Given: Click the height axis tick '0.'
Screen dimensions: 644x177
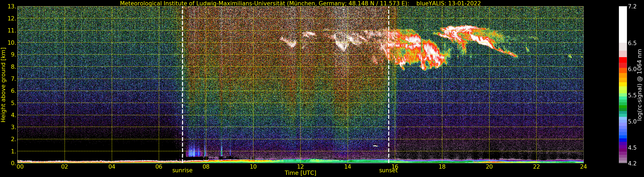Looking at the screenshot, I should click(x=14, y=163).
